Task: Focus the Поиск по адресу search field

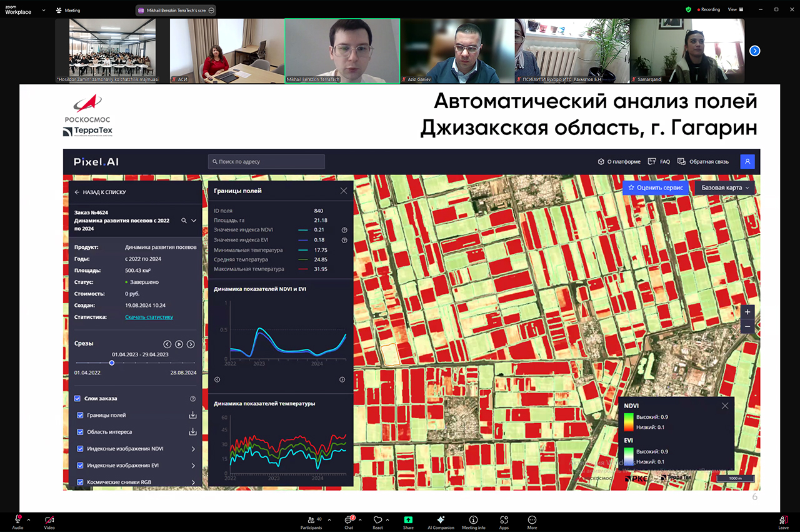Action: [x=266, y=161]
